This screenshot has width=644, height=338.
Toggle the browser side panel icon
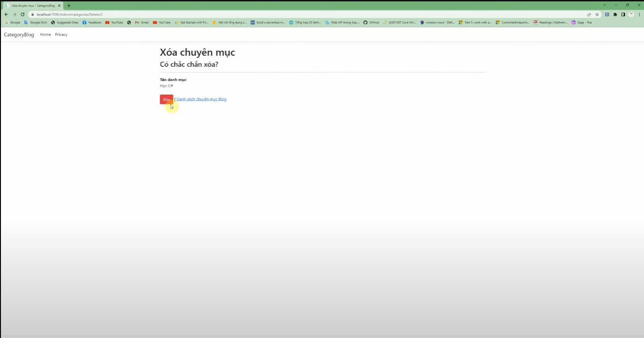tap(623, 14)
